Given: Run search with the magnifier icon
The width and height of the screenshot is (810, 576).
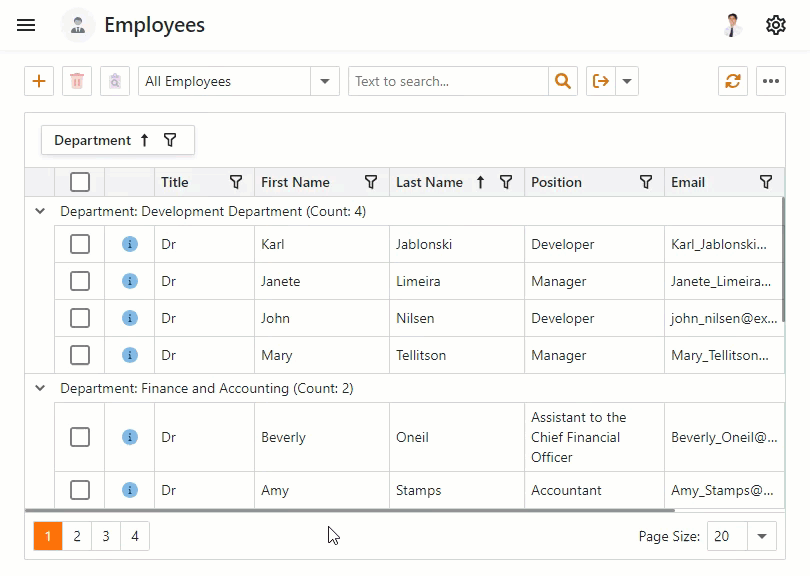Looking at the screenshot, I should (563, 81).
